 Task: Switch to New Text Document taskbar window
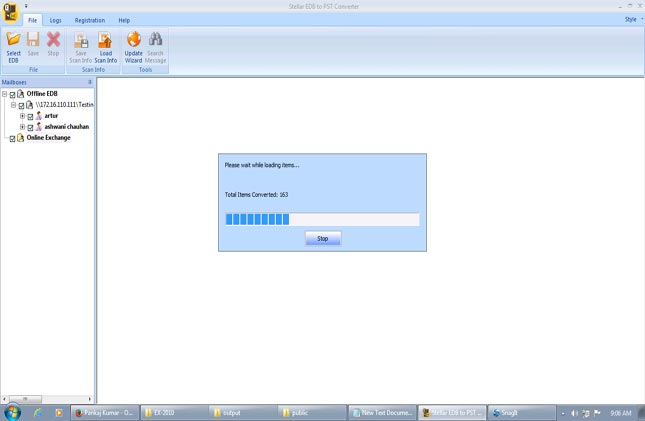pos(383,413)
